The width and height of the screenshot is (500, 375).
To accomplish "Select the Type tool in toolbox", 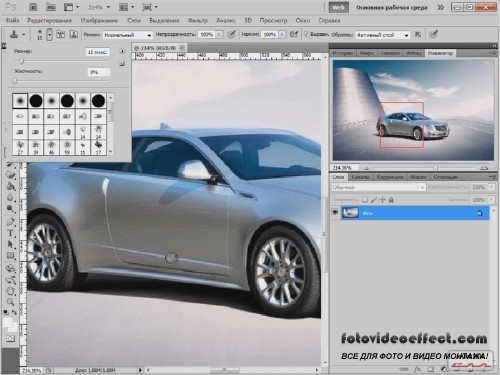I will point(10,233).
